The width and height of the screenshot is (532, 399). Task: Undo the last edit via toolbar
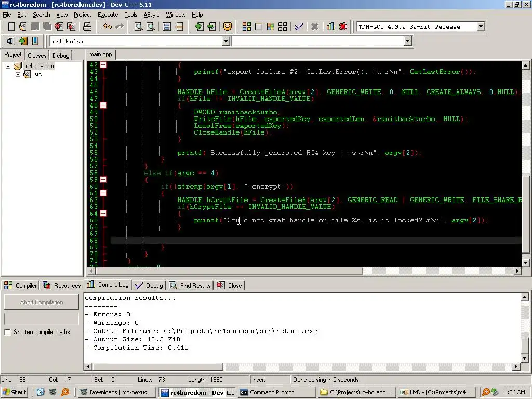pos(107,26)
